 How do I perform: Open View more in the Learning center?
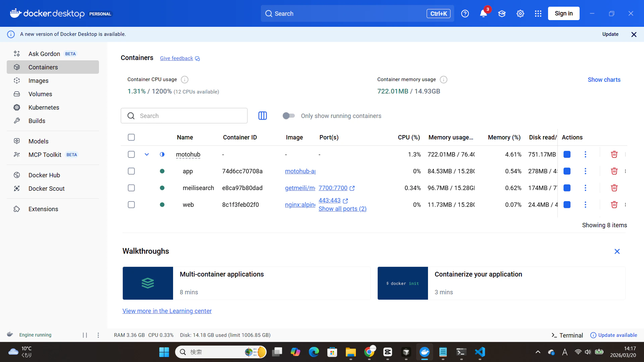(167, 311)
